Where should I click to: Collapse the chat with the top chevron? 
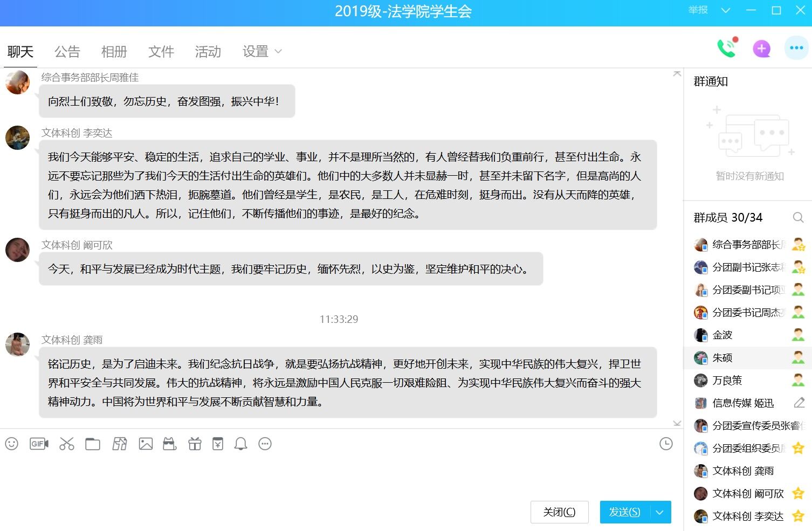677,73
